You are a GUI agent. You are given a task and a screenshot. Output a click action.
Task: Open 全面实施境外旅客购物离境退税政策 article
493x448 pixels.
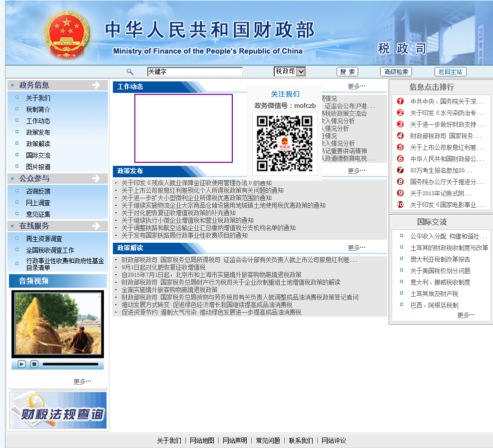click(169, 290)
